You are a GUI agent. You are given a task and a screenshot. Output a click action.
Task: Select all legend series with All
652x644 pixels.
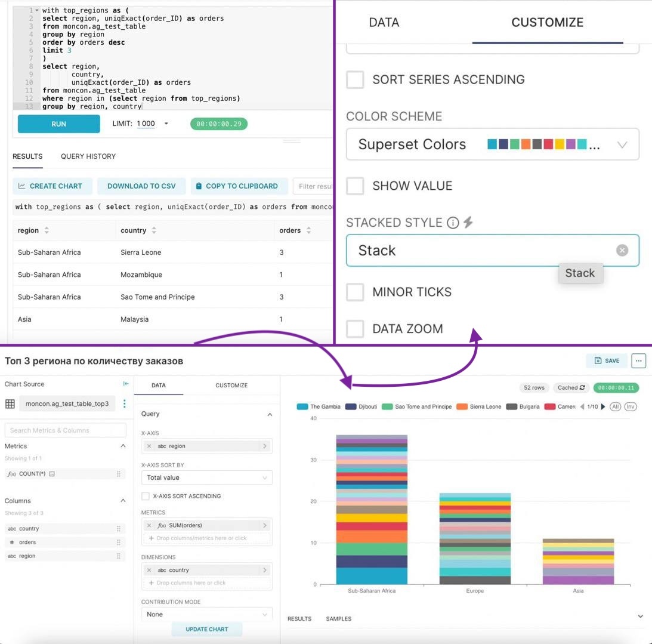point(616,406)
